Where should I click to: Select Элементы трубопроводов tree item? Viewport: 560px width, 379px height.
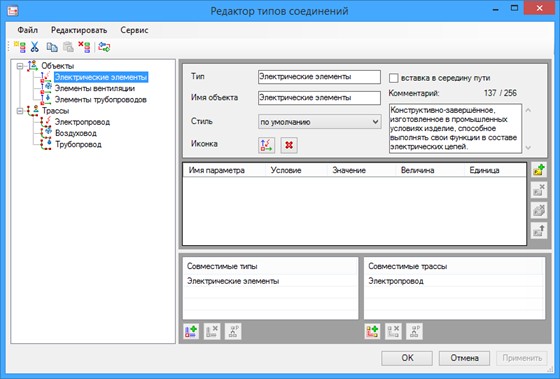pyautogui.click(x=101, y=100)
